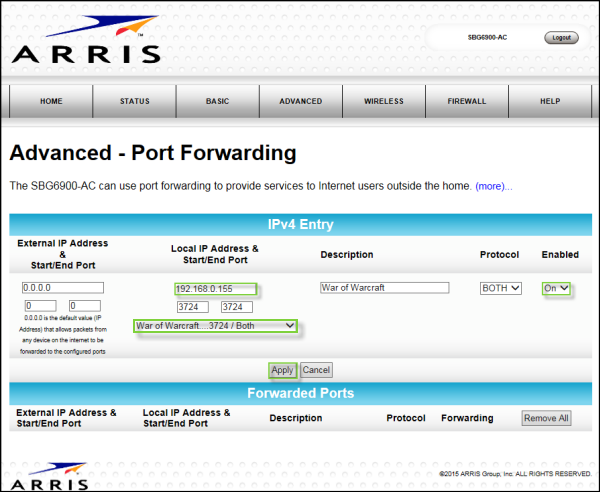The width and height of the screenshot is (600, 492).
Task: Switch to the ADVANCED tab
Action: click(300, 101)
